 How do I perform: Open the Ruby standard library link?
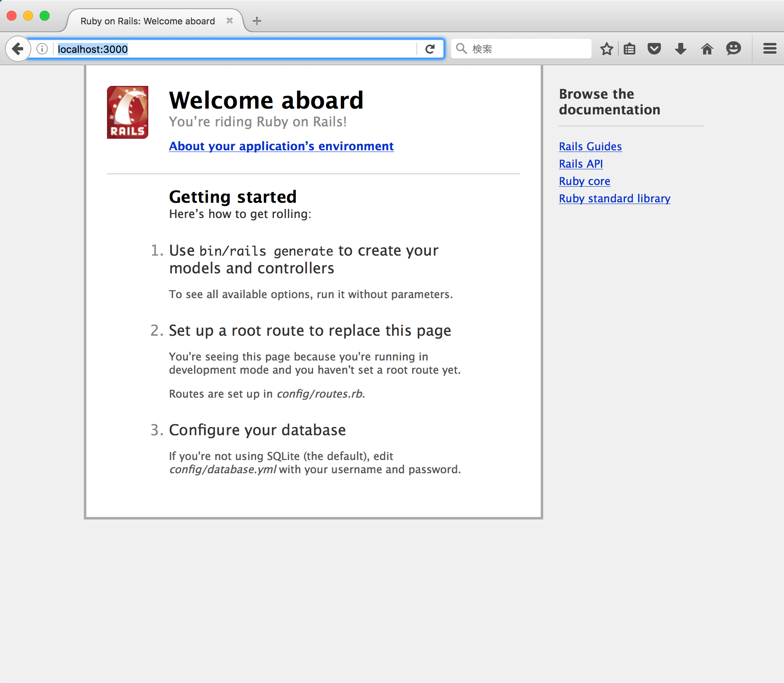(x=614, y=198)
